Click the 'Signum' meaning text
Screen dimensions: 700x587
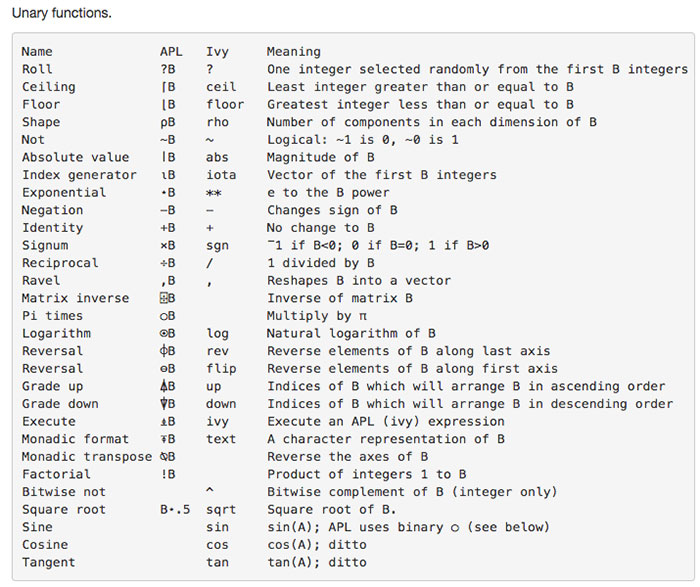point(378,246)
